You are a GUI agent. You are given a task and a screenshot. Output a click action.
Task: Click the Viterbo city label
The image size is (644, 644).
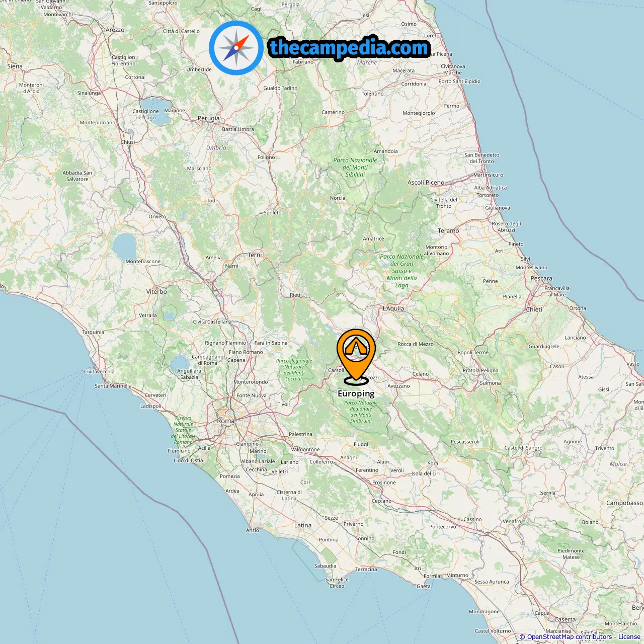[156, 291]
